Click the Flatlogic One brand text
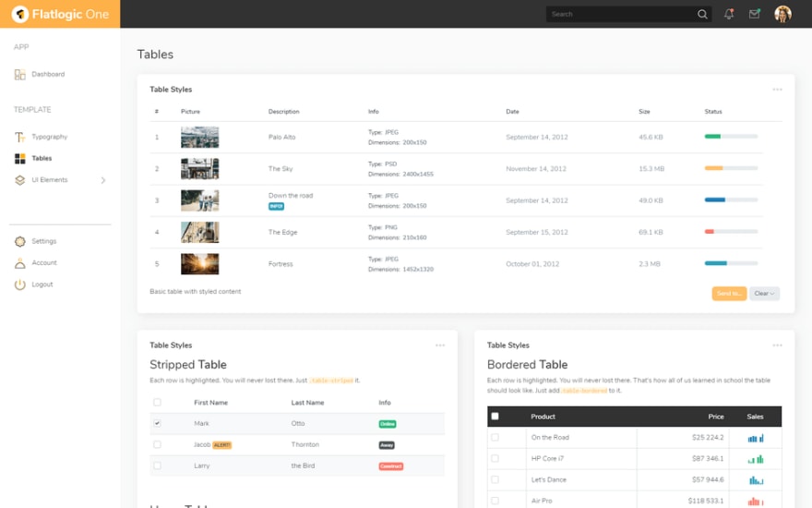 (70, 14)
